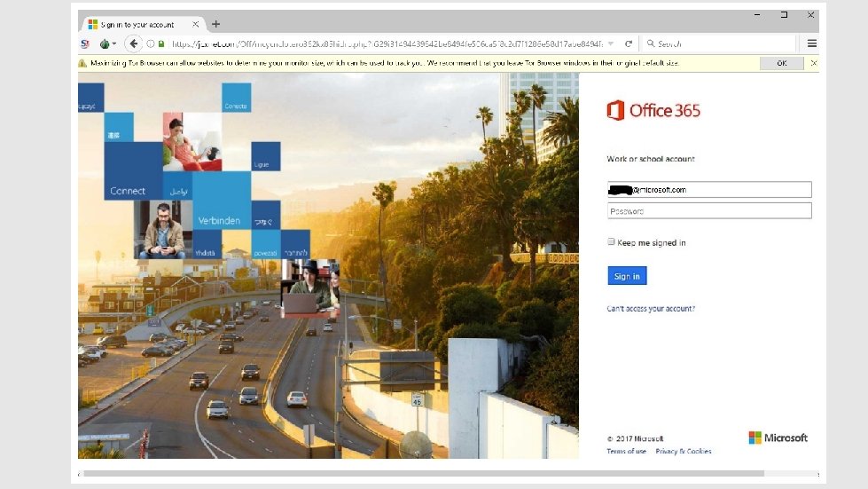Reload the page with the refresh icon

tap(629, 43)
